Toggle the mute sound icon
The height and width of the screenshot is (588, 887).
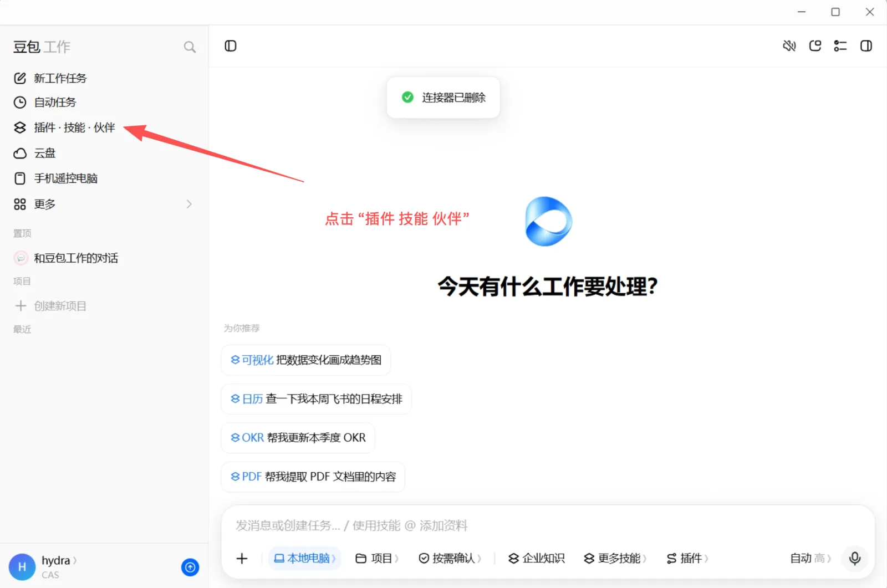tap(789, 46)
